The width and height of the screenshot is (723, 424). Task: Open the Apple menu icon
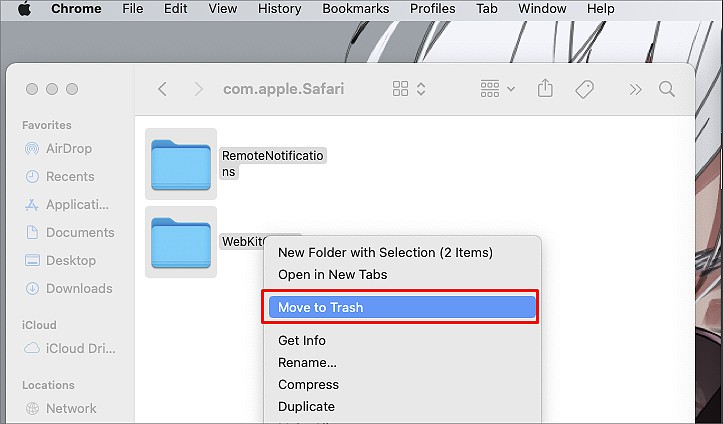point(24,8)
